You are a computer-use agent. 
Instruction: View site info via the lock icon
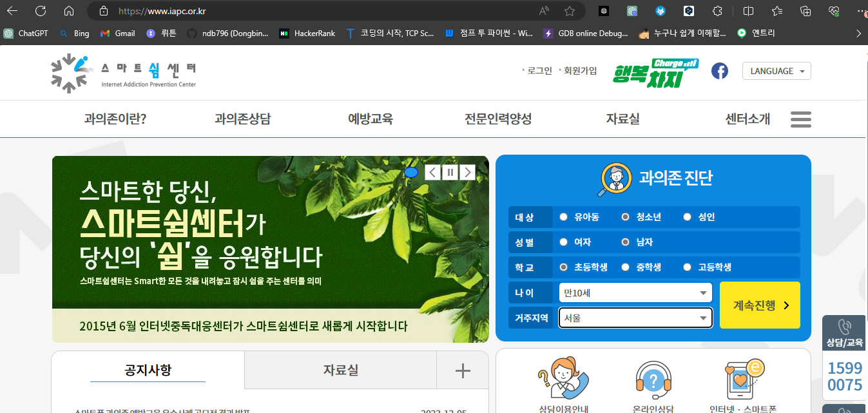tap(103, 11)
